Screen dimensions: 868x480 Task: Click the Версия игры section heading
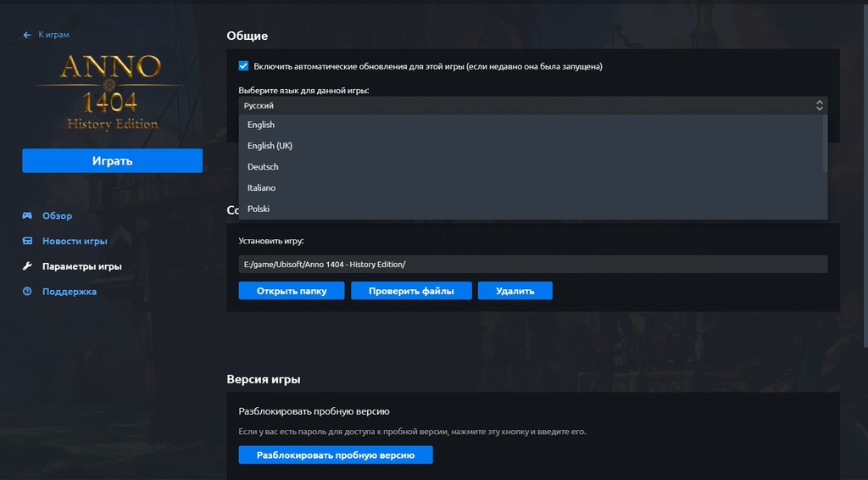coord(264,379)
